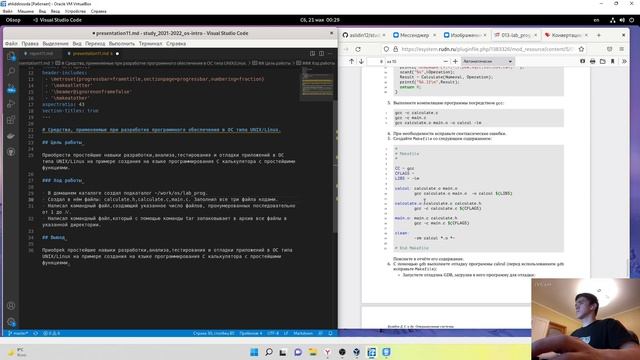Click the '## Вывод' heading line in editor

tap(53, 237)
